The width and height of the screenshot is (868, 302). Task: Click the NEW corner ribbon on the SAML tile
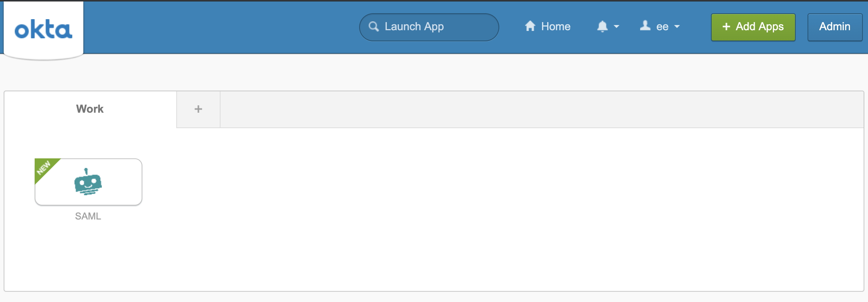click(x=44, y=168)
